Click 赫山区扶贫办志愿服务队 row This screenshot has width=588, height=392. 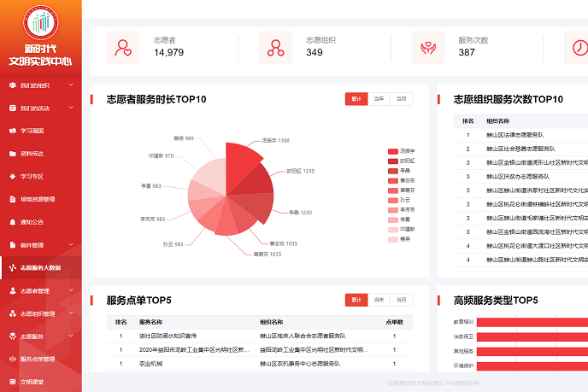tap(520, 177)
